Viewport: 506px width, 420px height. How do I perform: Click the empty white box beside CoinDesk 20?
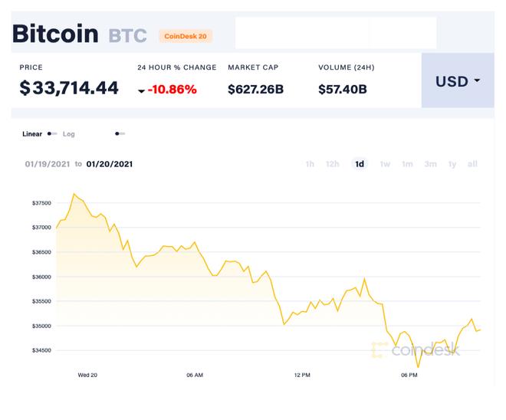(335, 33)
